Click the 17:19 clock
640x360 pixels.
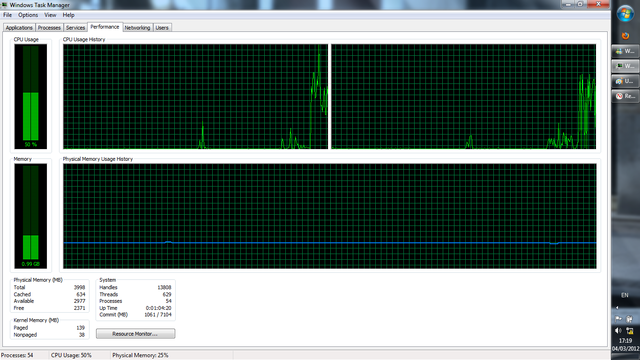625,340
